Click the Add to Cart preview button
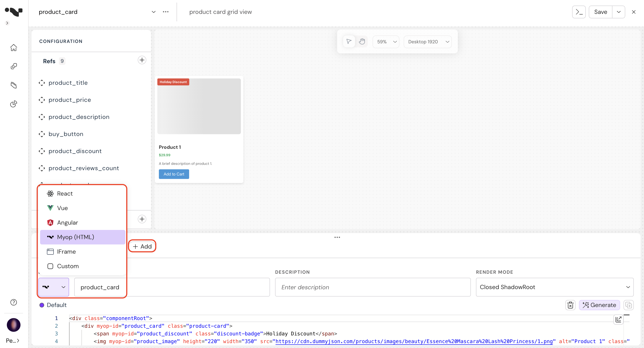This screenshot has height=348, width=644. [x=174, y=174]
